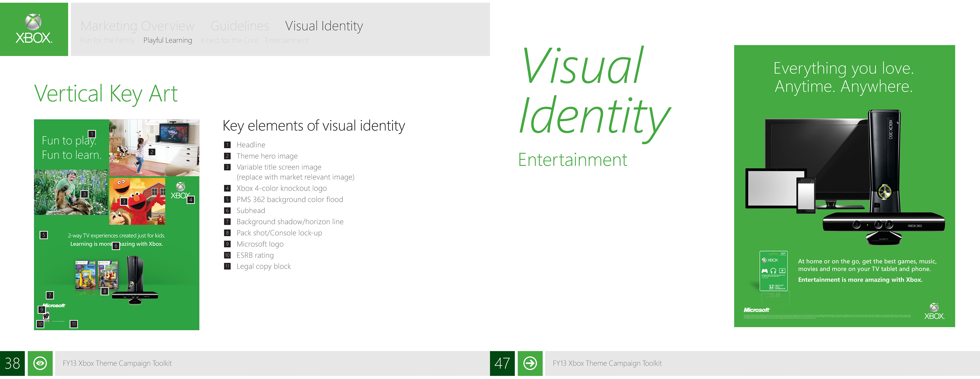The image size is (980, 379).
Task: Click 'Everything you love. Anytime. Anywhere.' headline
Action: (844, 77)
